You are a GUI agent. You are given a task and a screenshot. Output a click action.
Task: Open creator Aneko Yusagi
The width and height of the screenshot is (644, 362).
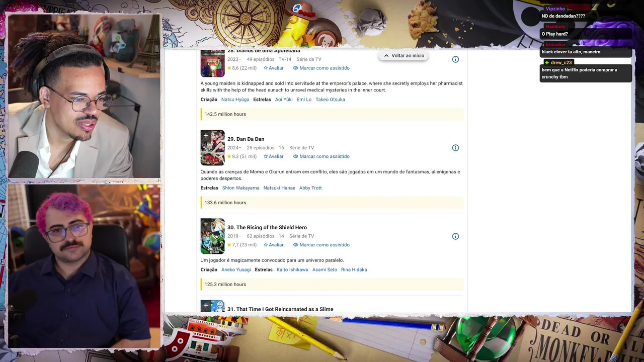point(236,270)
